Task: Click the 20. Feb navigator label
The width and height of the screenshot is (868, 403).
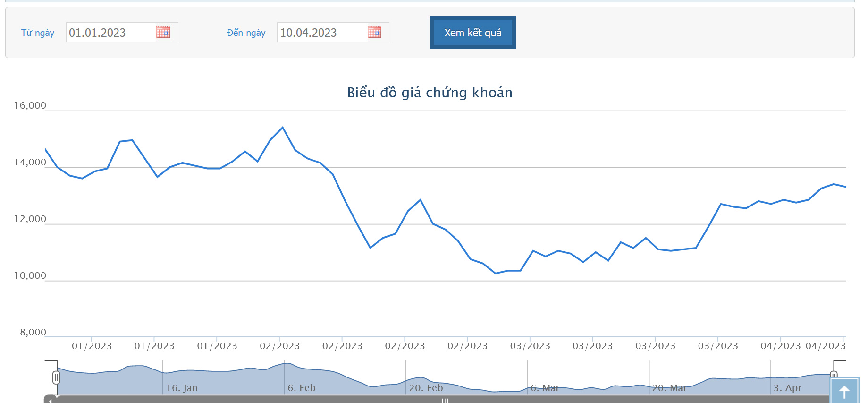Action: click(x=426, y=388)
